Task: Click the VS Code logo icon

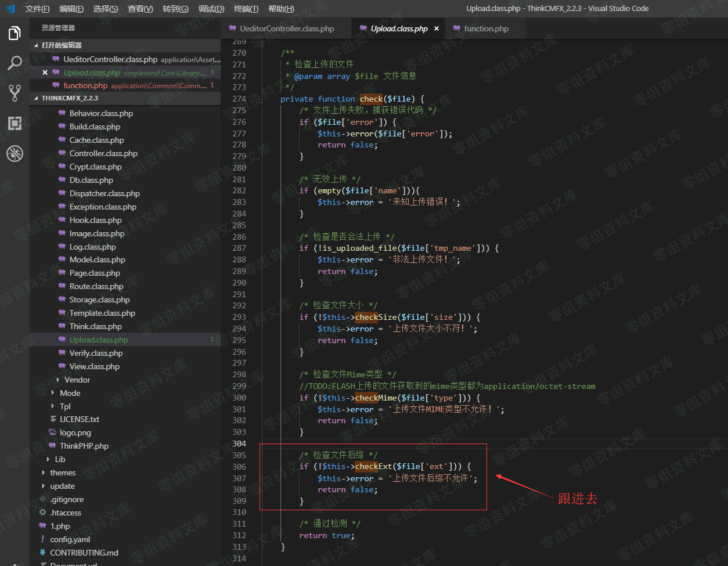Action: (10, 9)
